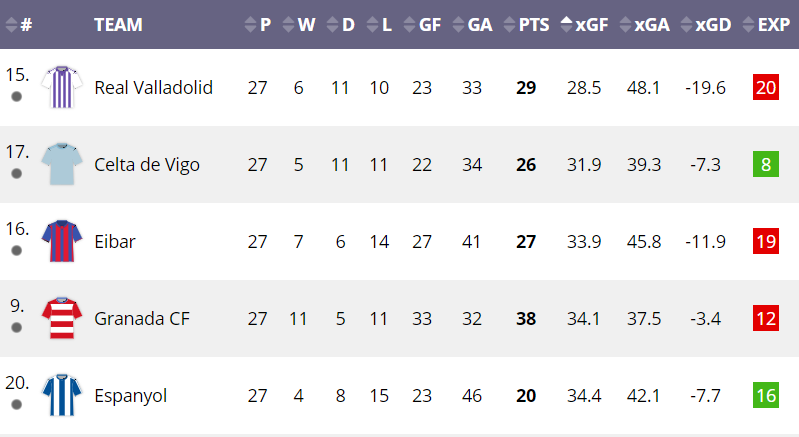Sort by GF goals for column
Screen dimensions: 799x437
422,24
